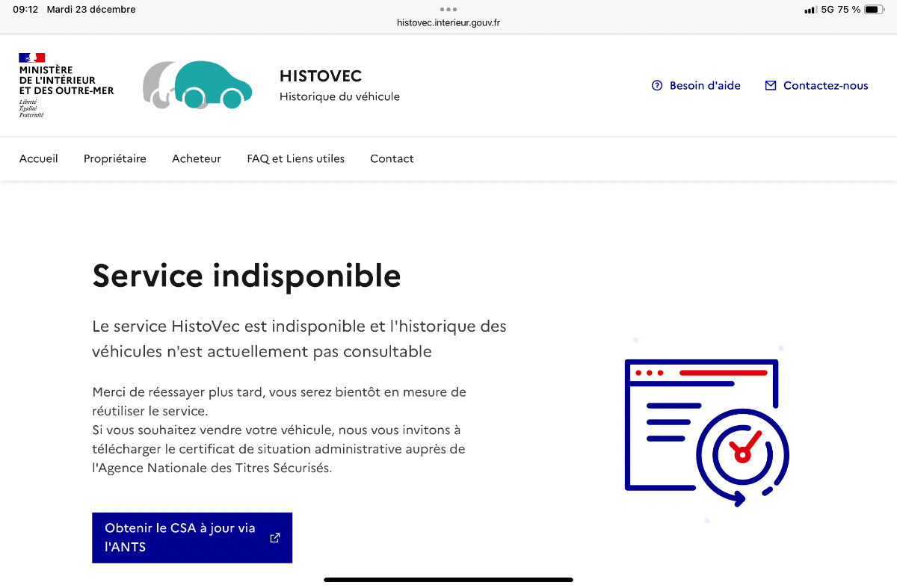
Task: Click the French Republic flag emblem
Action: point(32,58)
